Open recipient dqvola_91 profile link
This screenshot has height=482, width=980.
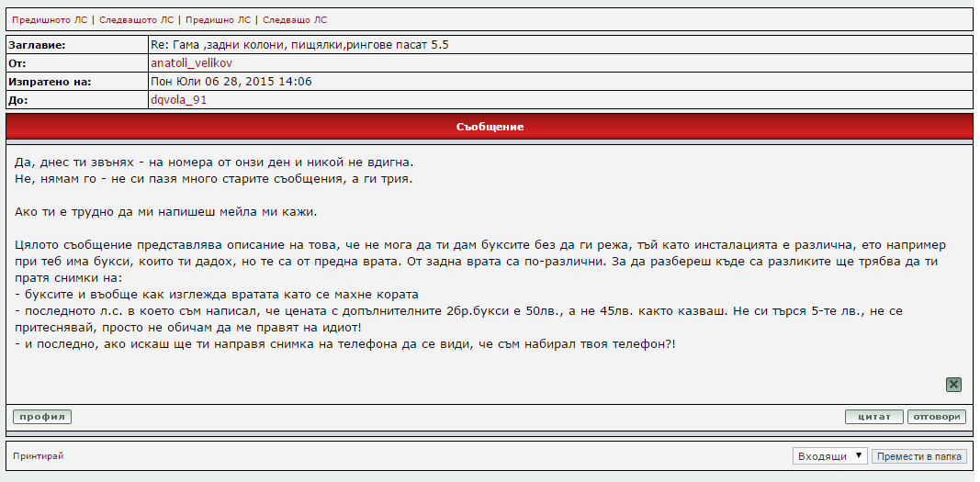[x=178, y=100]
